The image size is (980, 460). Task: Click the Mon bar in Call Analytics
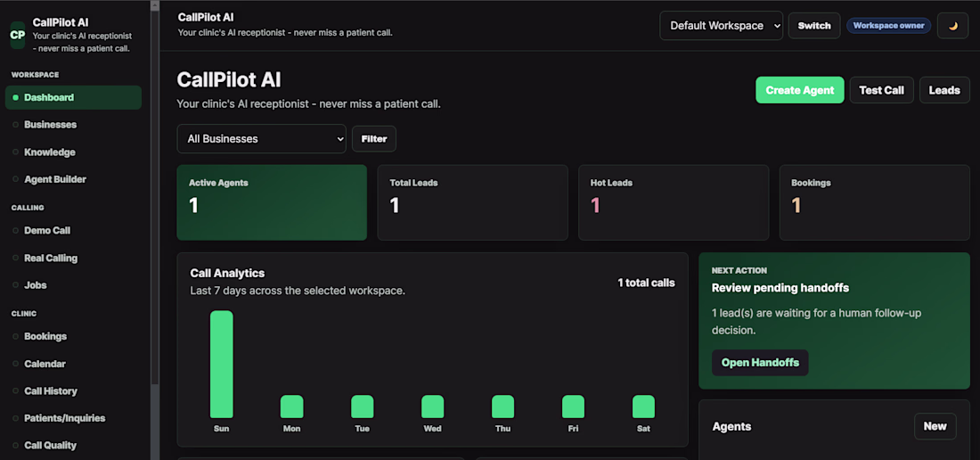point(292,407)
